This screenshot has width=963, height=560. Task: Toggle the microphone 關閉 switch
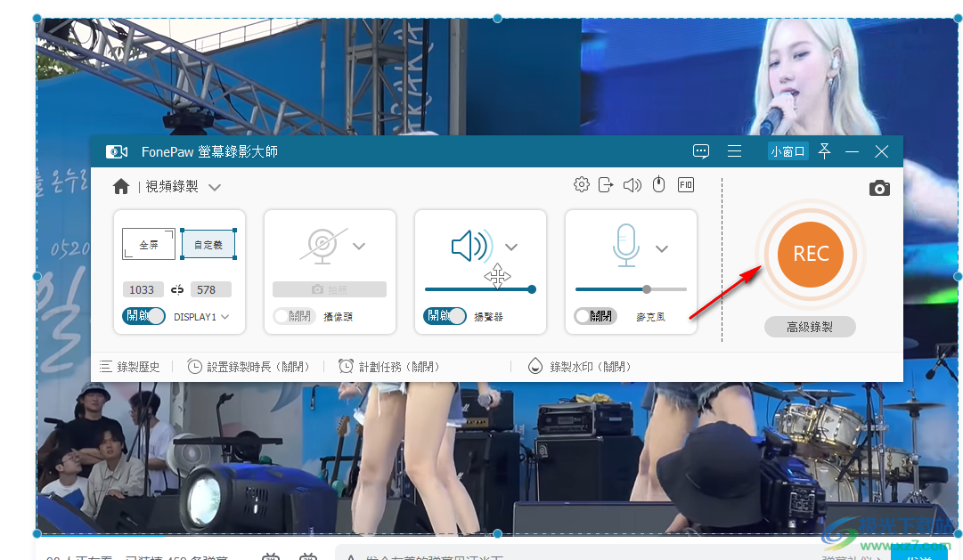click(x=595, y=316)
